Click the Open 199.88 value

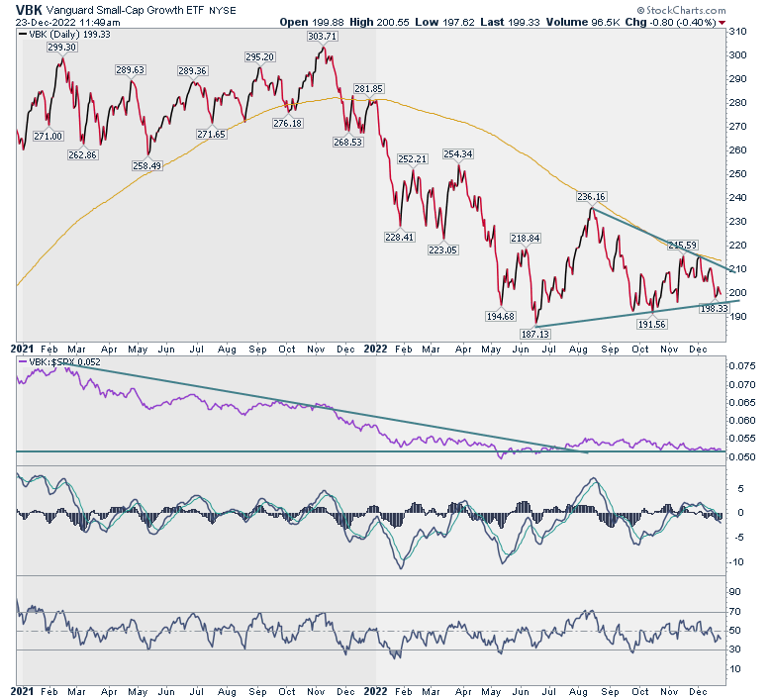(x=312, y=22)
